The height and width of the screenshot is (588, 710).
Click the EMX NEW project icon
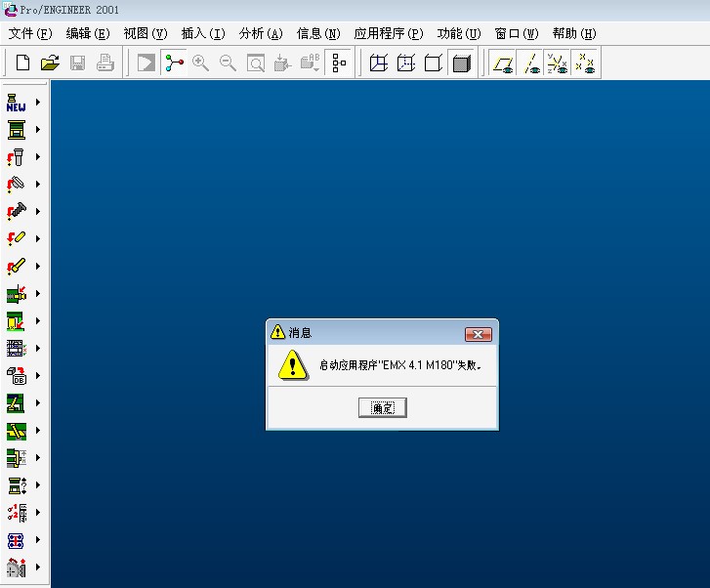(17, 103)
